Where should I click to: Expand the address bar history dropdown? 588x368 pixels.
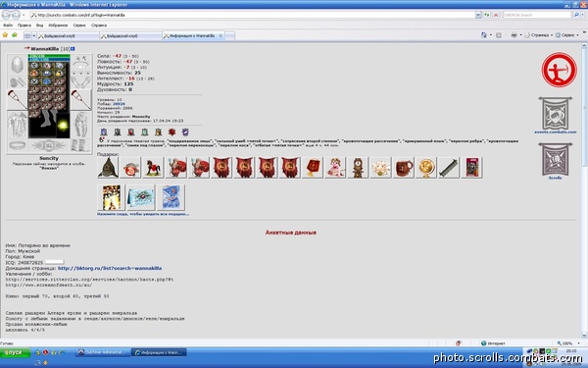[478, 15]
